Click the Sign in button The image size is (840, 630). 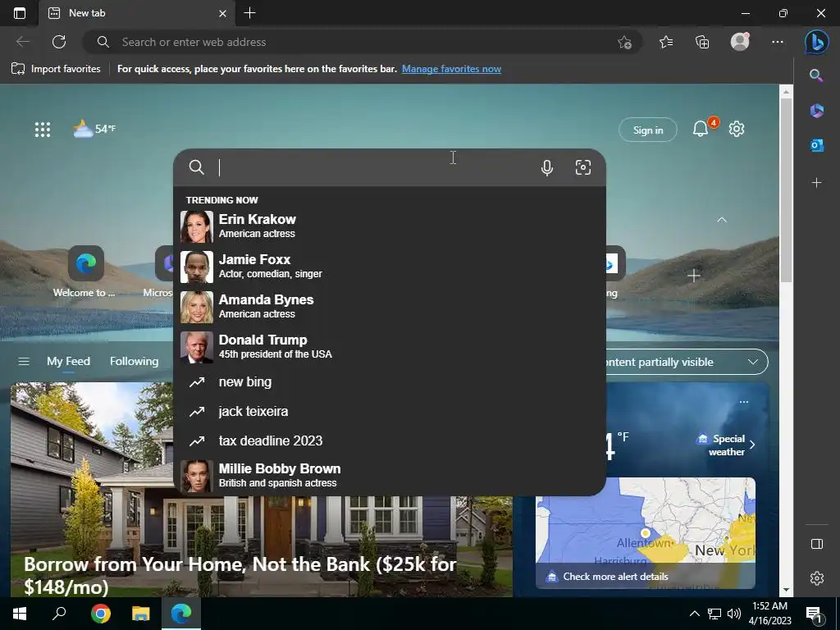click(x=648, y=130)
